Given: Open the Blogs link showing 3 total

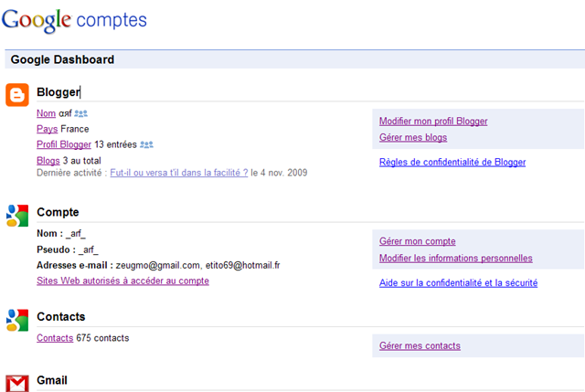Looking at the screenshot, I should point(48,161).
